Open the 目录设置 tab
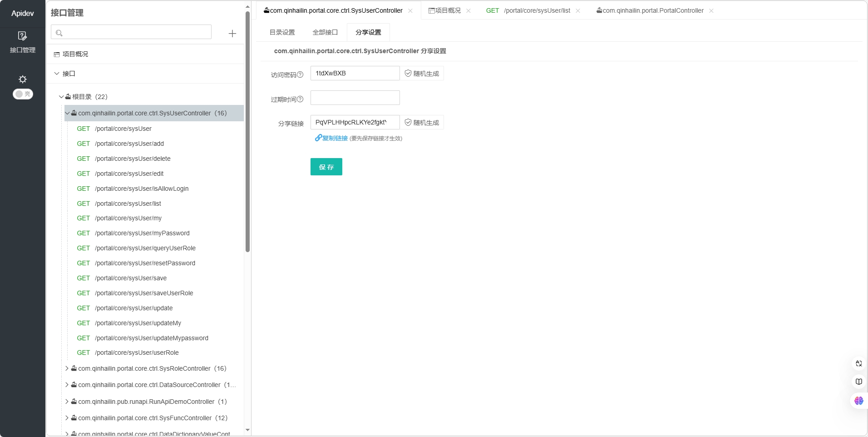Viewport: 868px width, 437px height. pos(282,32)
